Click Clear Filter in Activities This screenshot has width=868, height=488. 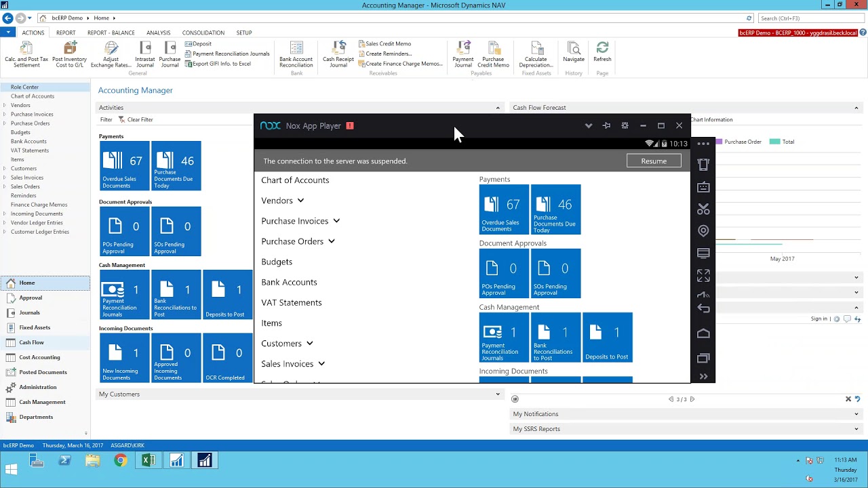136,119
